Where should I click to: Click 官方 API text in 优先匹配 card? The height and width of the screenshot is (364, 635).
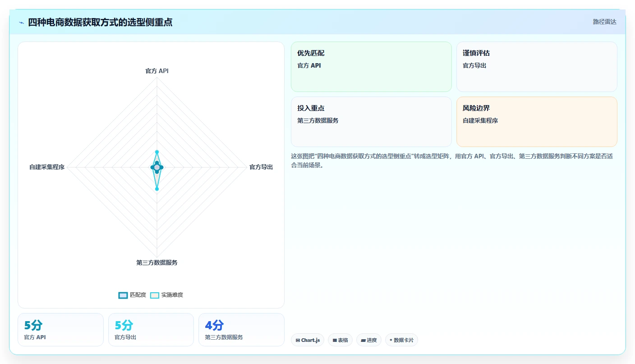pos(309,65)
